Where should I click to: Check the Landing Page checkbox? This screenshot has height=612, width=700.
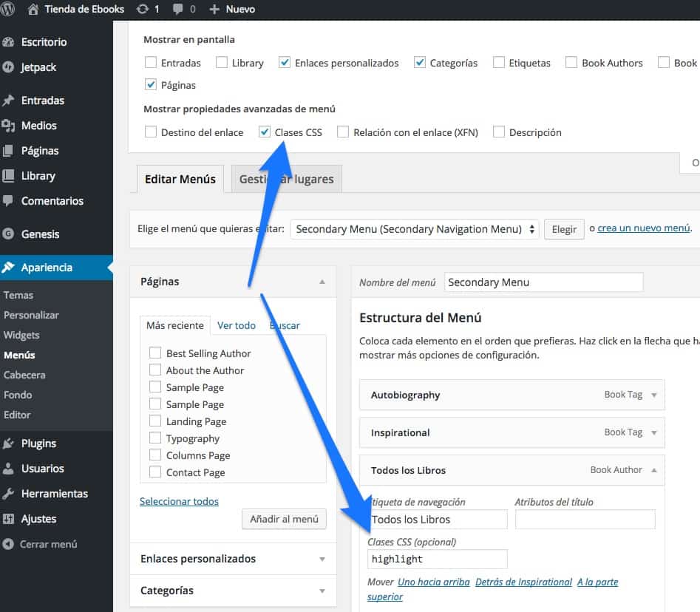click(155, 421)
